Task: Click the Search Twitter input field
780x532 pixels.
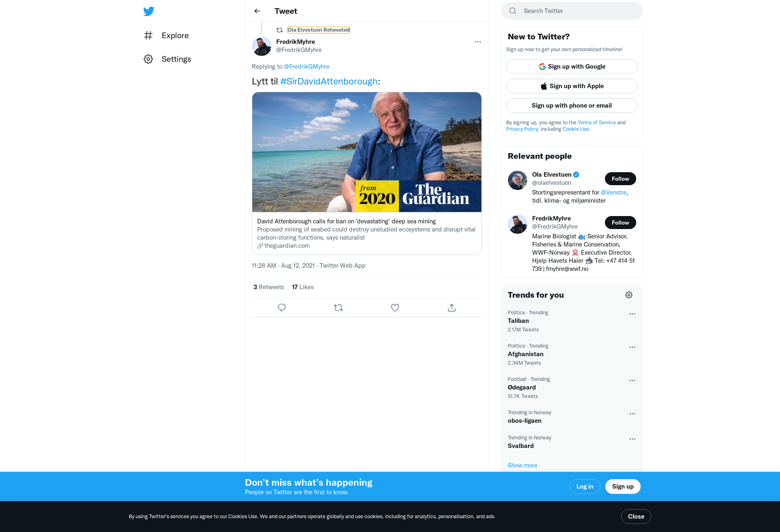Action: (x=572, y=11)
